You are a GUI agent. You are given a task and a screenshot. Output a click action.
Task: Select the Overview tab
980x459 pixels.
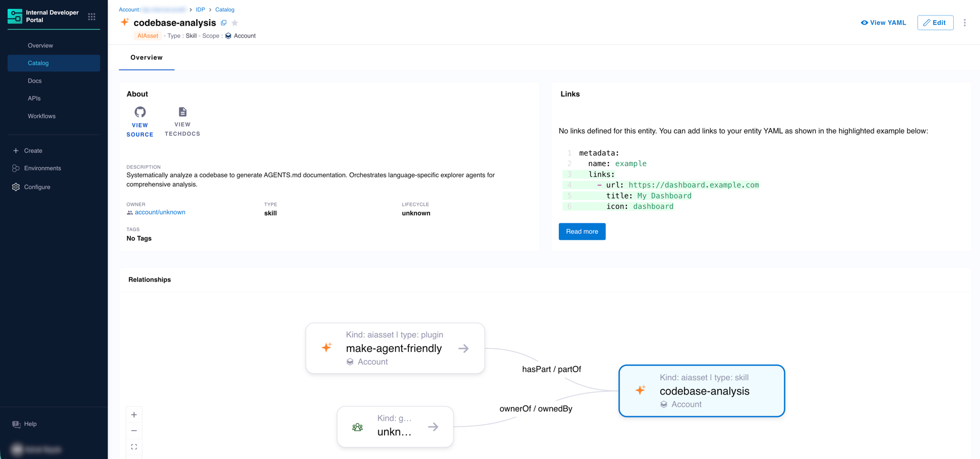(146, 58)
